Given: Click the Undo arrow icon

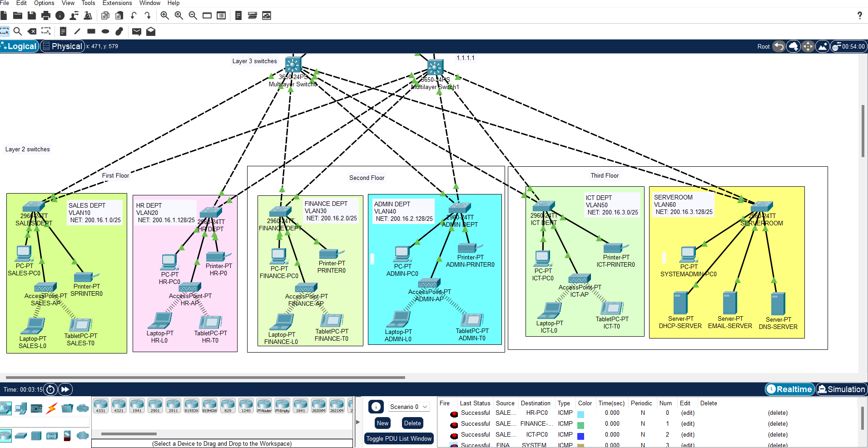Looking at the screenshot, I should click(134, 15).
